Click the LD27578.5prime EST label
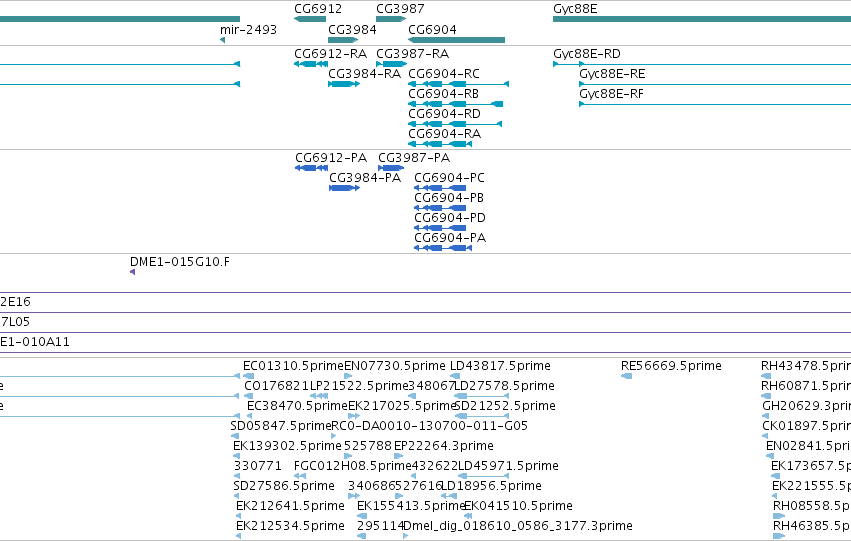The image size is (851, 541). coord(504,386)
